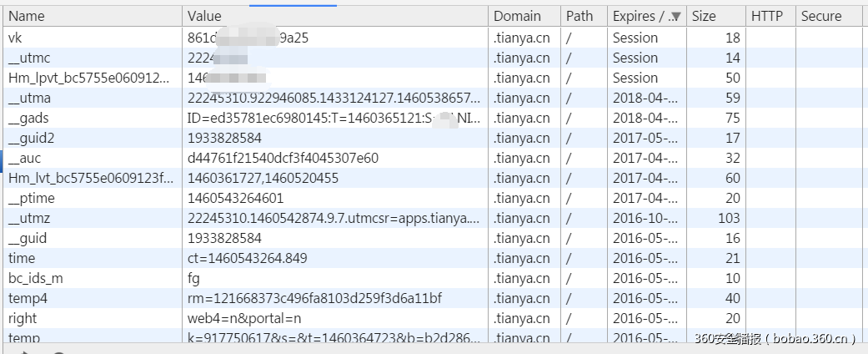Screen dimensions: 868x354
Task: Sort cookies by the Value column header
Action: [204, 16]
